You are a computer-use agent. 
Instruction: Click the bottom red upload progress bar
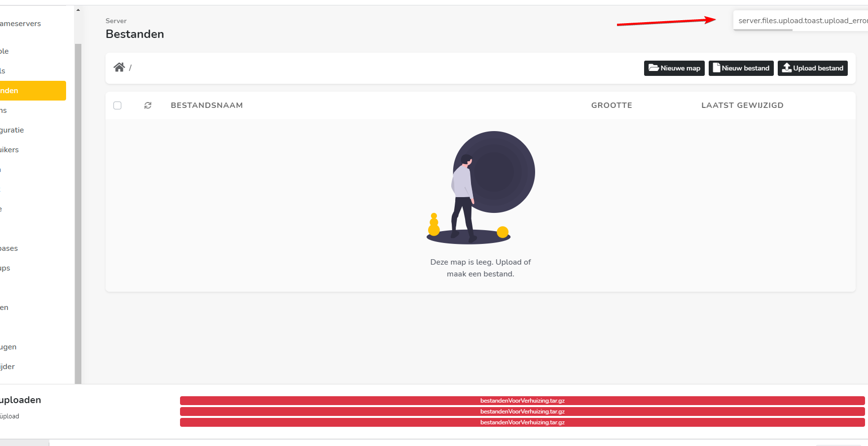point(522,422)
